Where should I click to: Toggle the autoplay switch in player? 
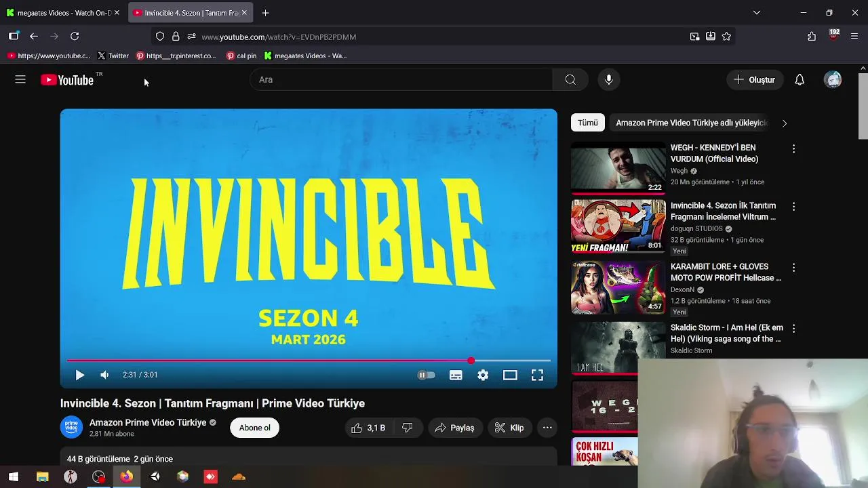click(x=426, y=375)
